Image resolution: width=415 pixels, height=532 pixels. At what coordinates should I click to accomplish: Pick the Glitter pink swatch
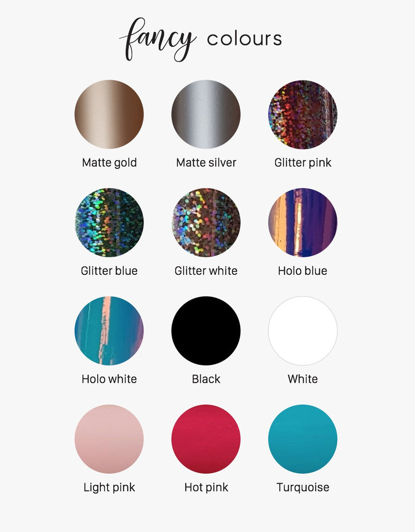click(303, 114)
